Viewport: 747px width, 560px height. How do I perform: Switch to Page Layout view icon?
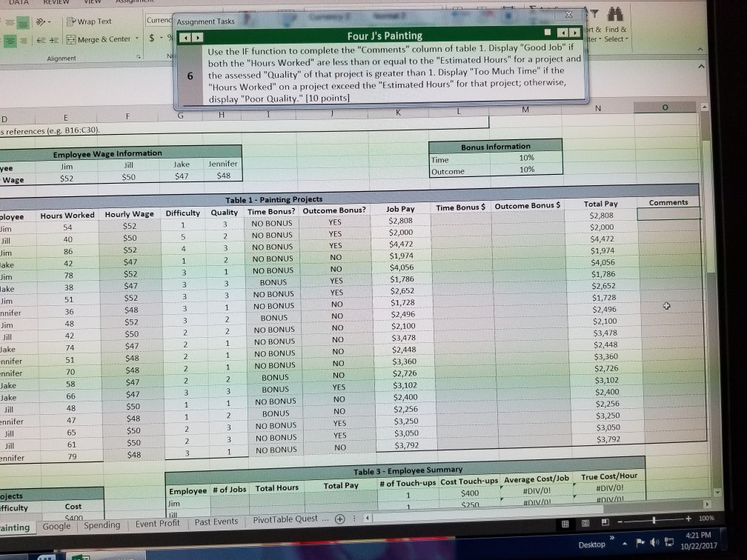[x=587, y=521]
